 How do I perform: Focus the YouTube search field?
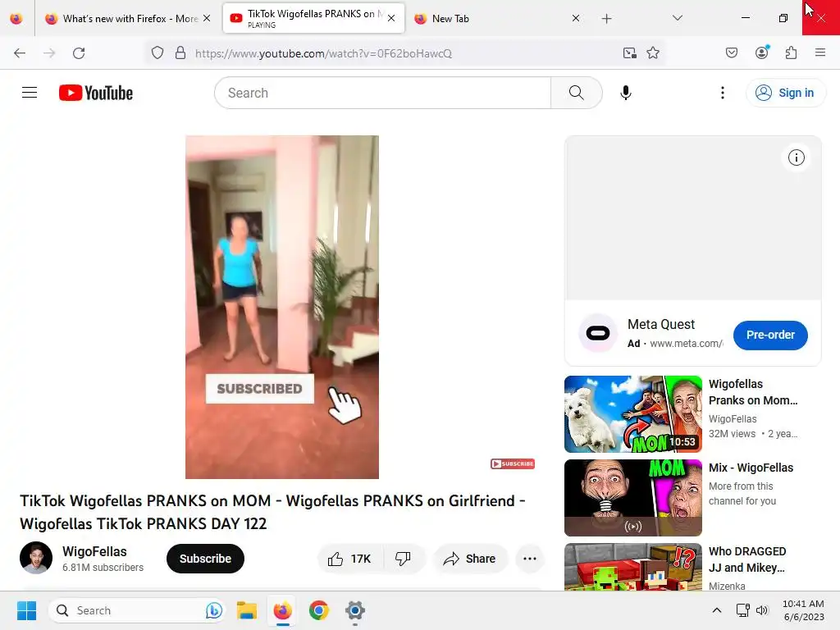(x=382, y=93)
